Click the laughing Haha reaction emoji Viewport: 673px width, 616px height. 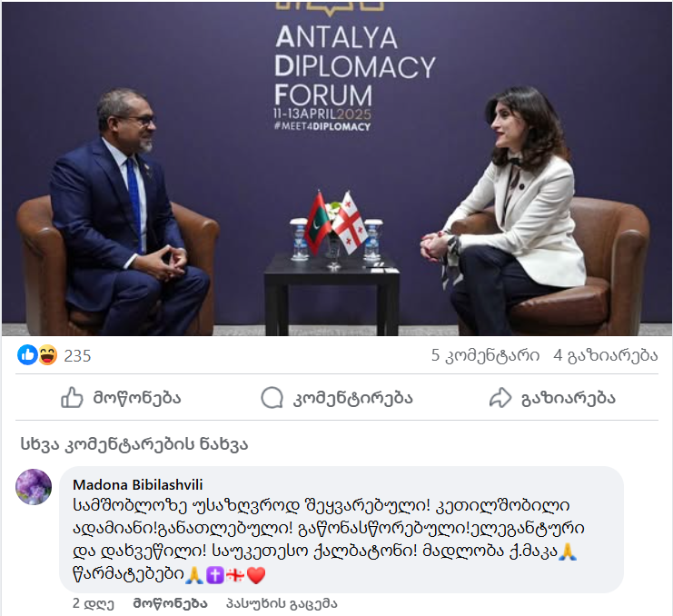(47, 355)
